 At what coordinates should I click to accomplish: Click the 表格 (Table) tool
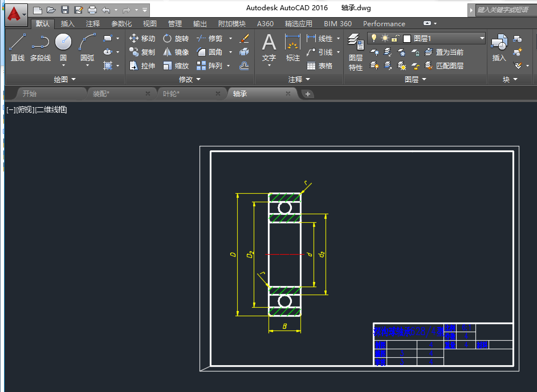pyautogui.click(x=320, y=66)
